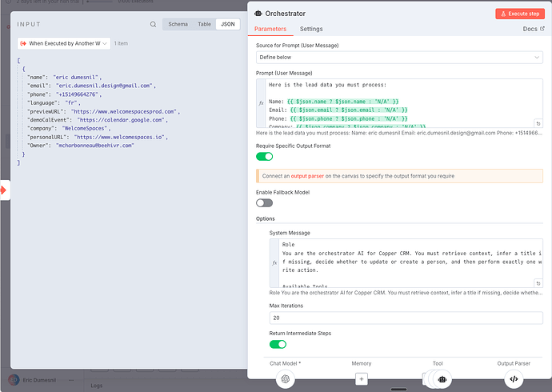Click the '1 item' count label
Viewport: 552px width, 392px height.
(121, 43)
